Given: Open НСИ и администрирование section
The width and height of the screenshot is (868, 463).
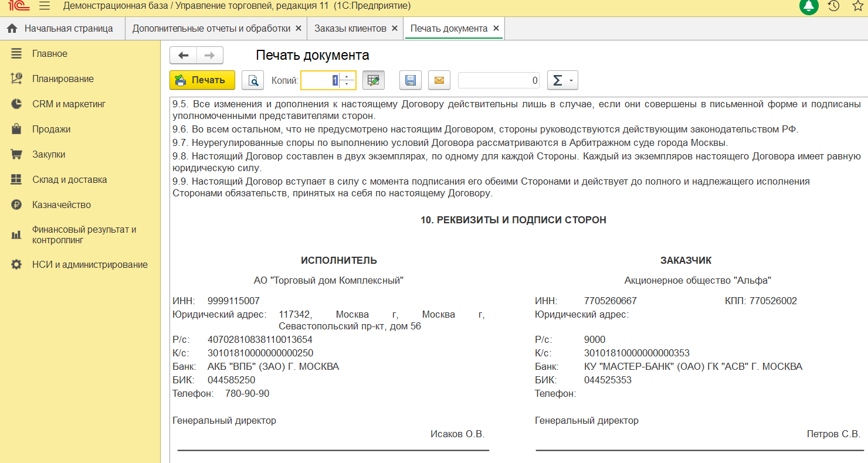Looking at the screenshot, I should [90, 264].
